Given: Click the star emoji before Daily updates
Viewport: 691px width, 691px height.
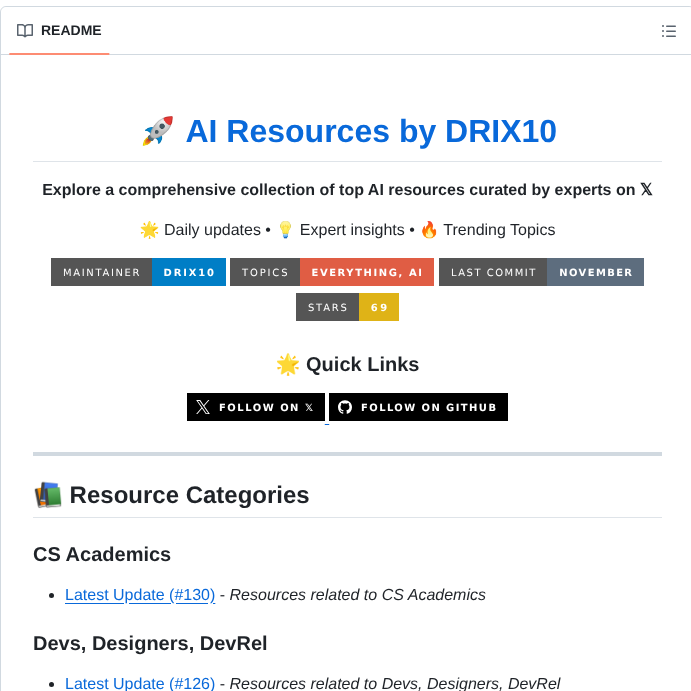Looking at the screenshot, I should pyautogui.click(x=149, y=230).
